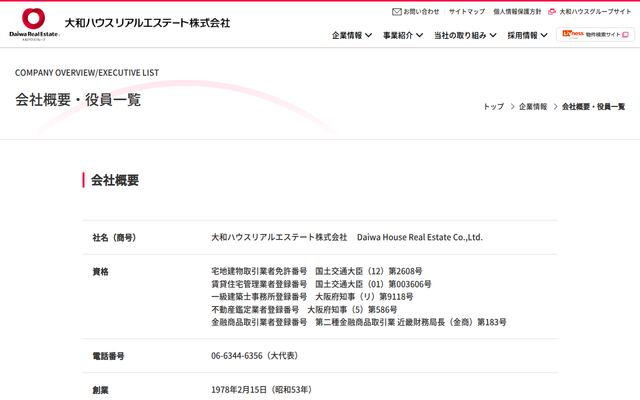Click the 社名（商号）row label
Image resolution: width=640 pixels, height=400 pixels.
[x=114, y=238]
